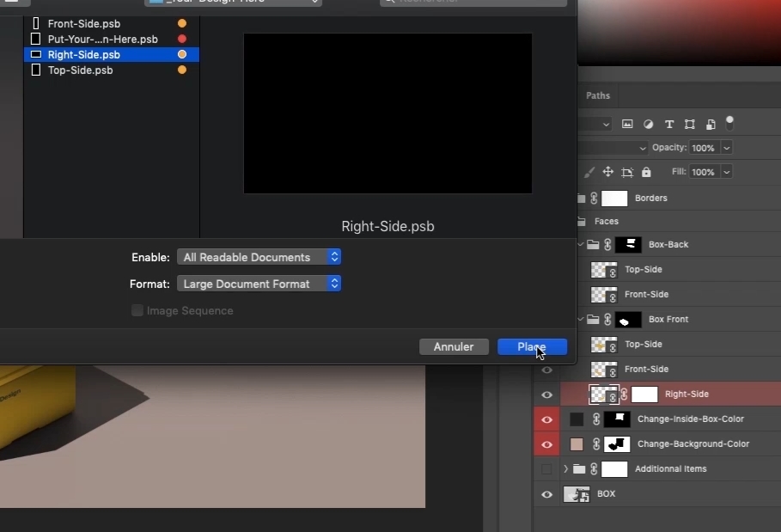
Task: Filter layers by smart objects icon
Action: 711,124
